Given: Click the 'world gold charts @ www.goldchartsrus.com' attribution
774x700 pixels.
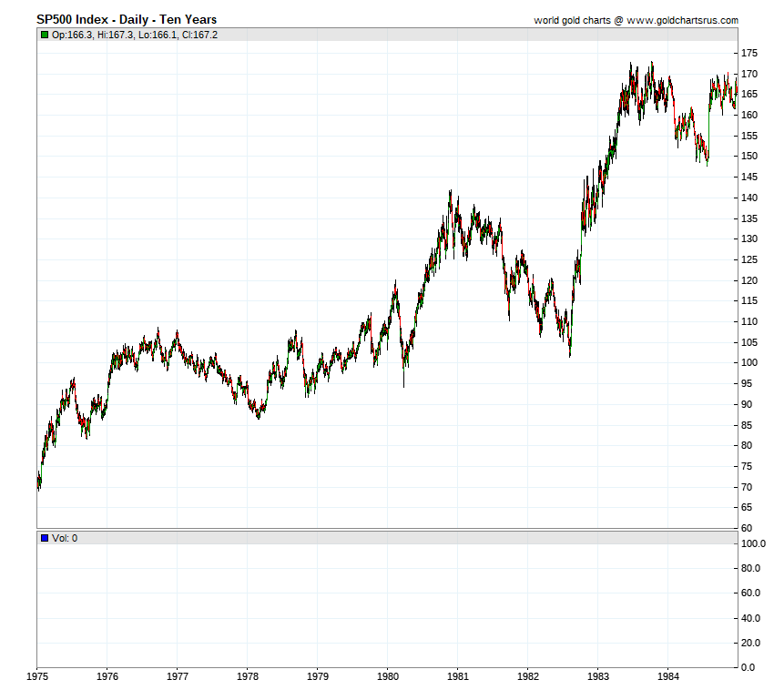Looking at the screenshot, I should (x=637, y=20).
